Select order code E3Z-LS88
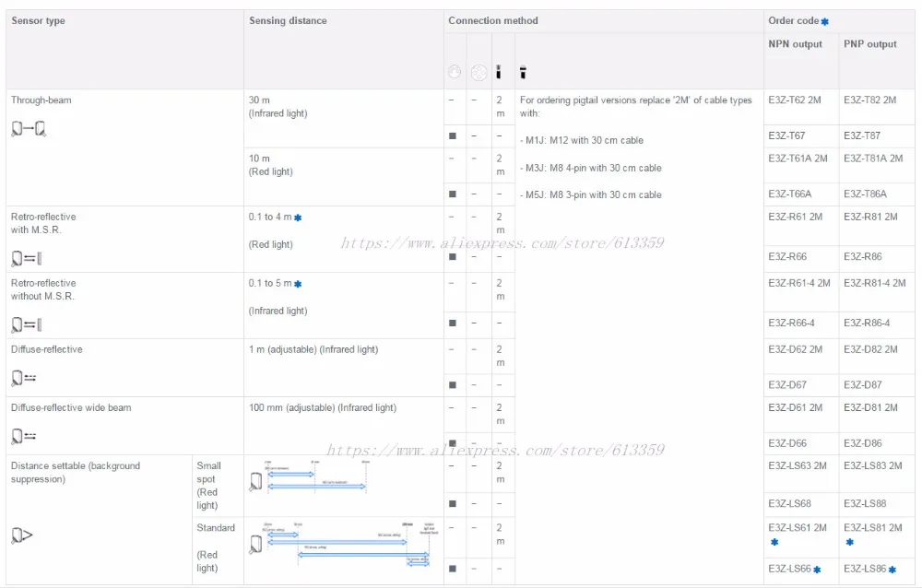 point(865,504)
